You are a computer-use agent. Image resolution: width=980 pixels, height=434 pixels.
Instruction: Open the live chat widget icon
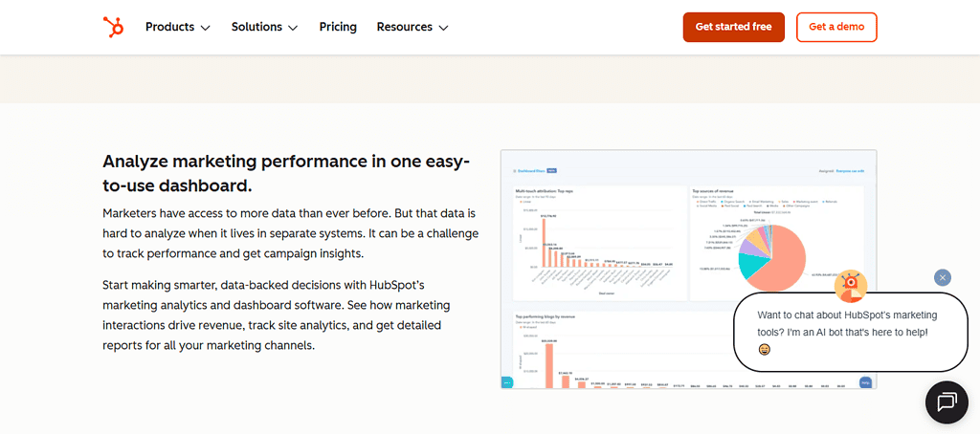pyautogui.click(x=947, y=402)
